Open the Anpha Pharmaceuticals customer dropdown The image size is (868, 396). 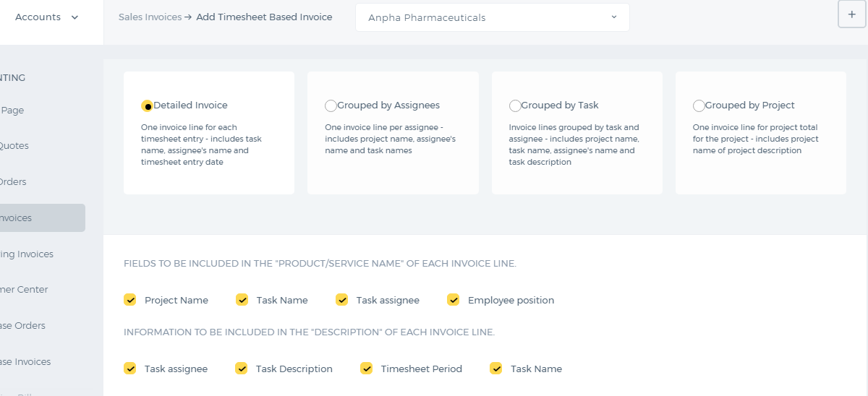point(493,17)
